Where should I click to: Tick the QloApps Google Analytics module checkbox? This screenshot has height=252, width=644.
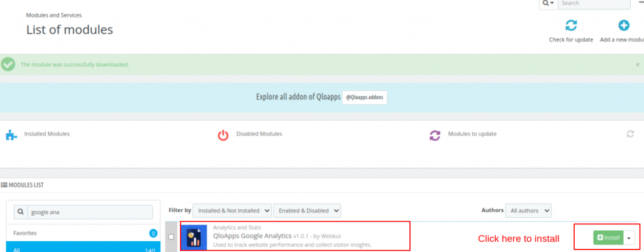coord(171,237)
